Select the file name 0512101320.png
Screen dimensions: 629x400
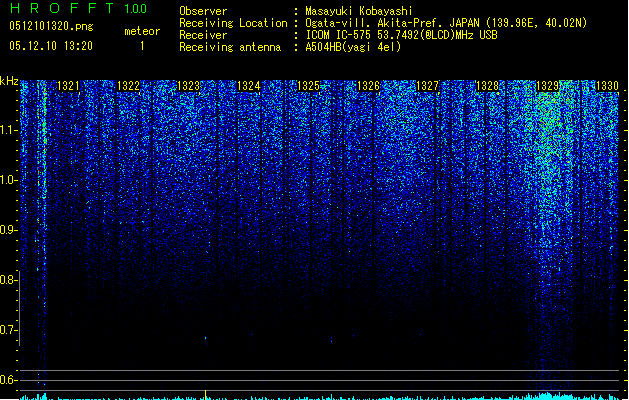pyautogui.click(x=51, y=26)
